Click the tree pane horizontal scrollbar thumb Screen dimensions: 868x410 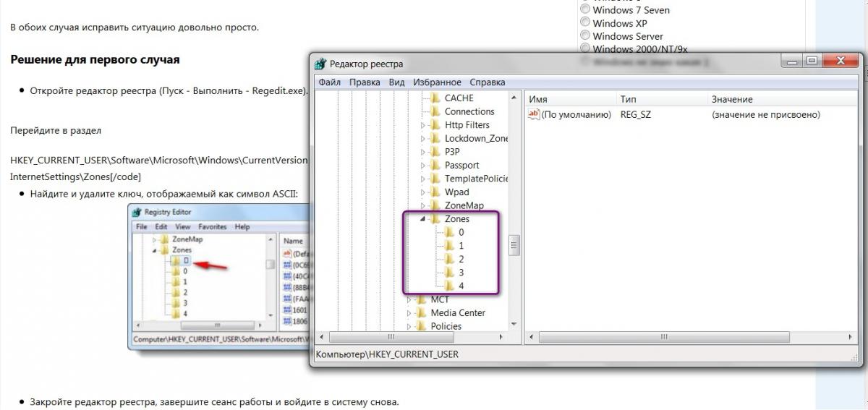(392, 337)
